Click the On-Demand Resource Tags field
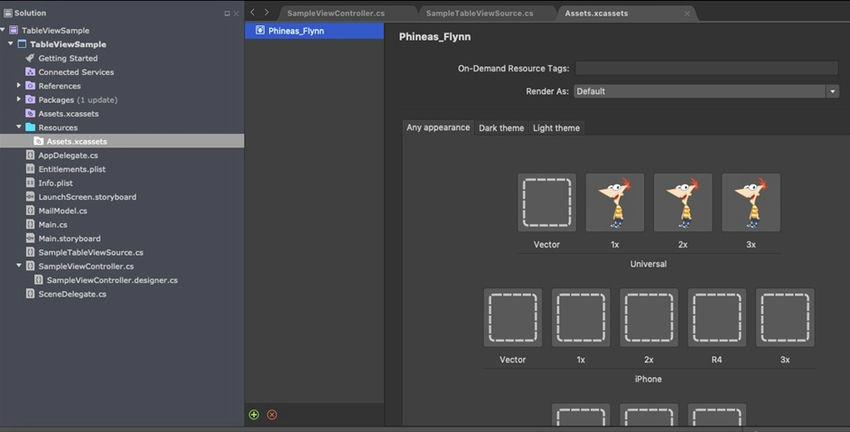Viewport: 850px width, 432px height. point(706,68)
